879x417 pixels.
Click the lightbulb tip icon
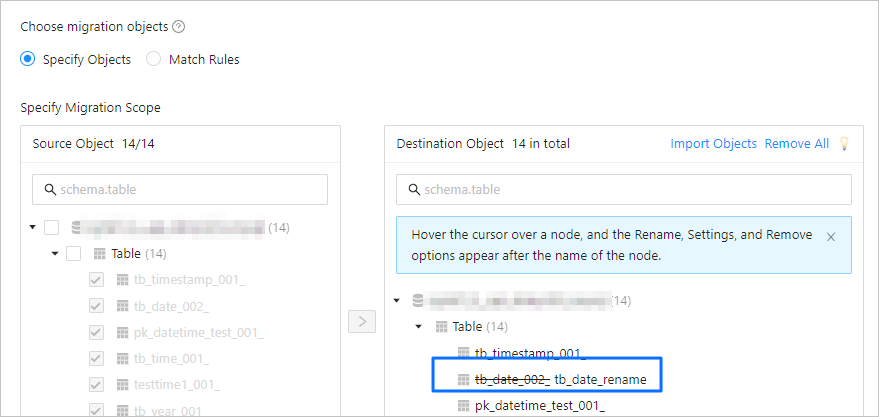[x=843, y=144]
